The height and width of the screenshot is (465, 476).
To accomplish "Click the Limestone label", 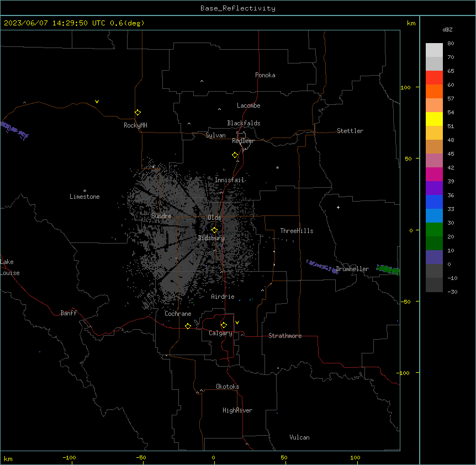I will (x=84, y=197).
